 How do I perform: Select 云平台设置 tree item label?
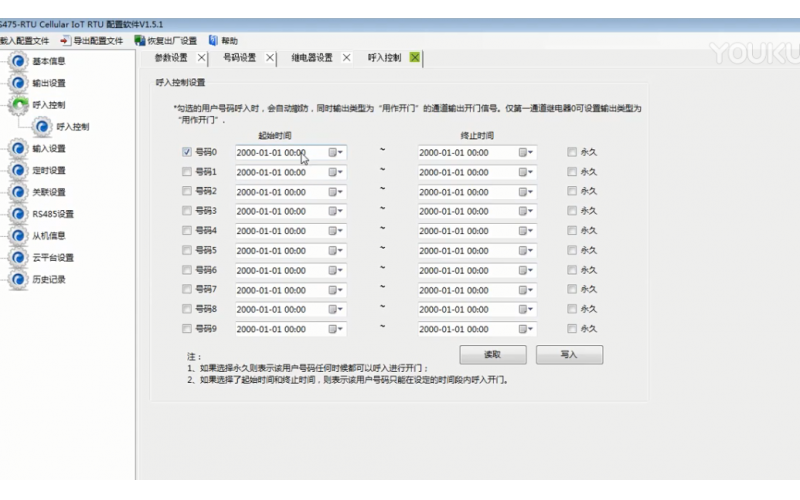[x=53, y=258]
